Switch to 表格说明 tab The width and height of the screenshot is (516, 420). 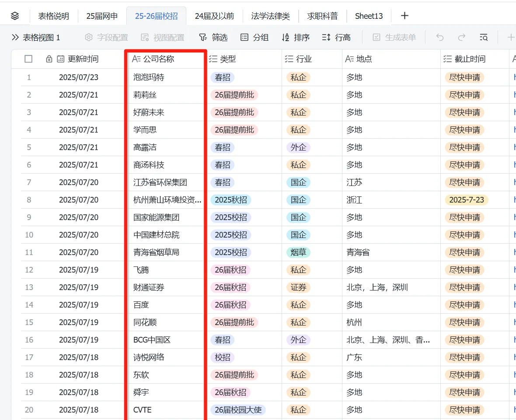(54, 16)
